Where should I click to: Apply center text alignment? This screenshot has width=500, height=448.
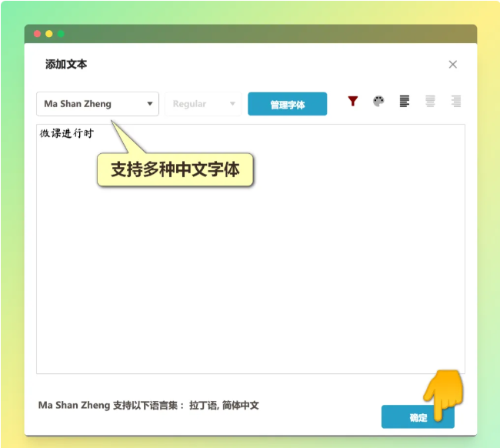pyautogui.click(x=431, y=102)
